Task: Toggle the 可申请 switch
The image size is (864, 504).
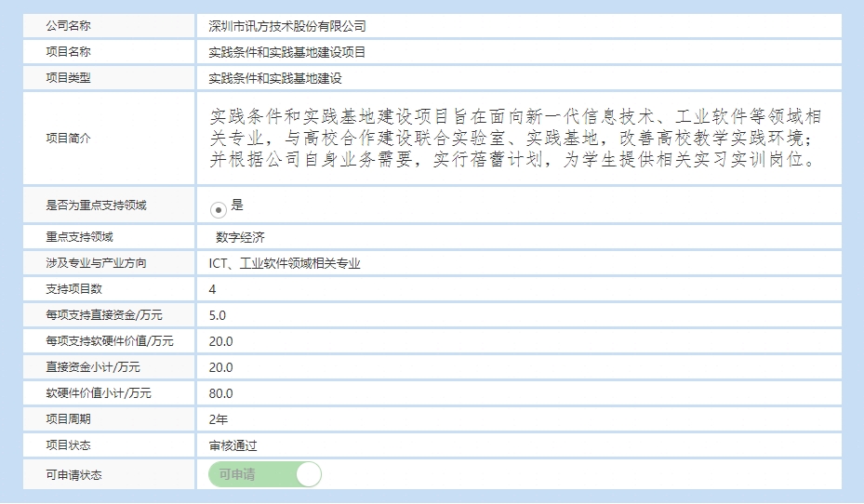Action: 265,474
